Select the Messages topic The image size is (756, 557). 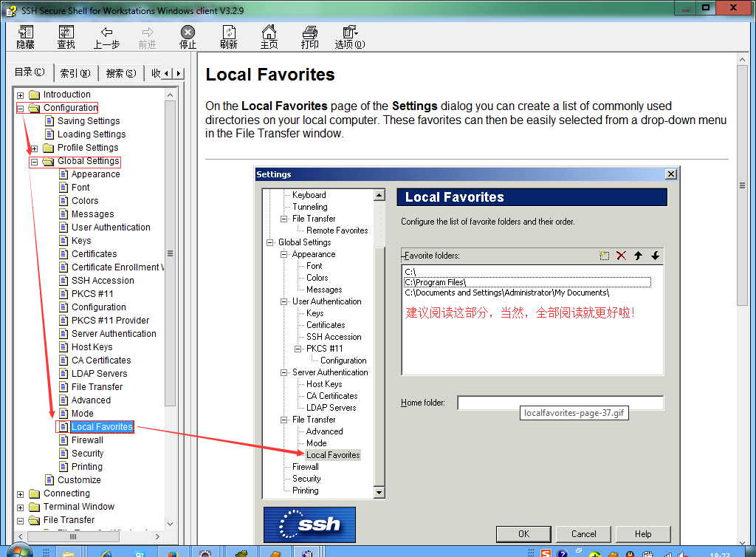[92, 213]
